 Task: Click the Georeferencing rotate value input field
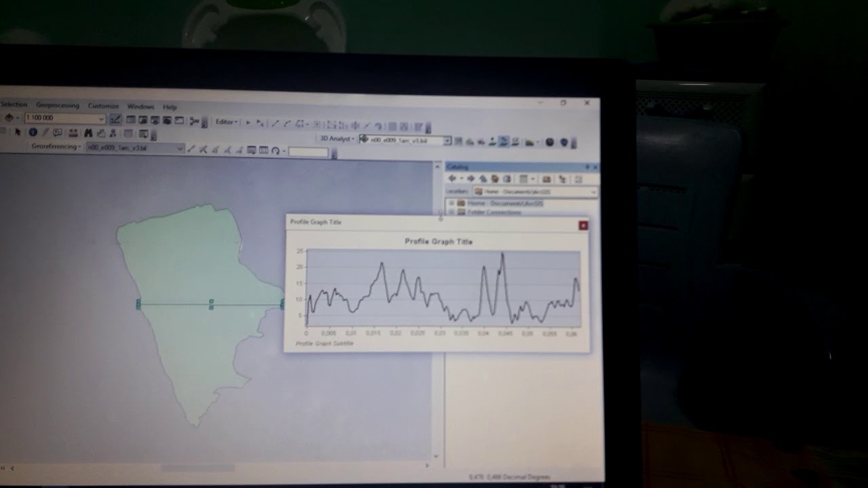[x=308, y=152]
